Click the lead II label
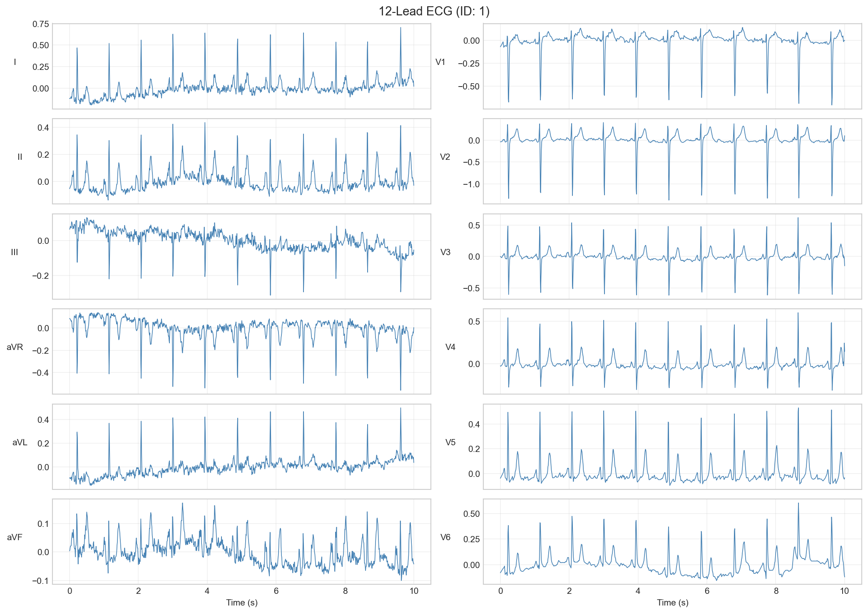 point(20,157)
